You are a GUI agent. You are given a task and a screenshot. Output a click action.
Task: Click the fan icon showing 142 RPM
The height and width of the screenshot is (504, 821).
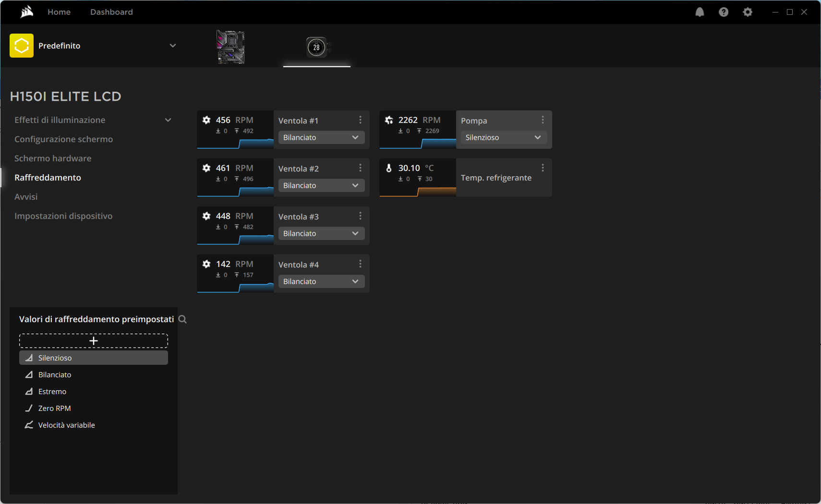tap(206, 264)
